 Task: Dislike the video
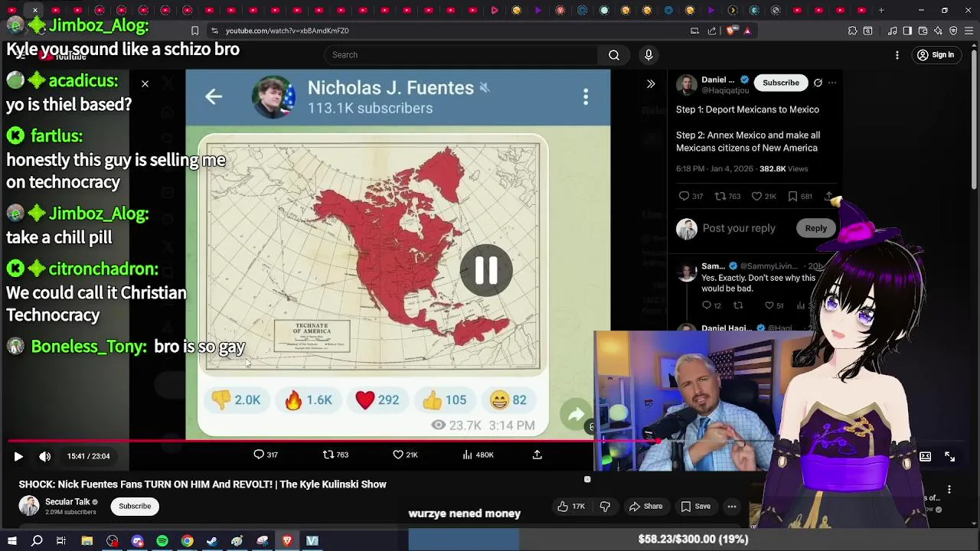(605, 506)
